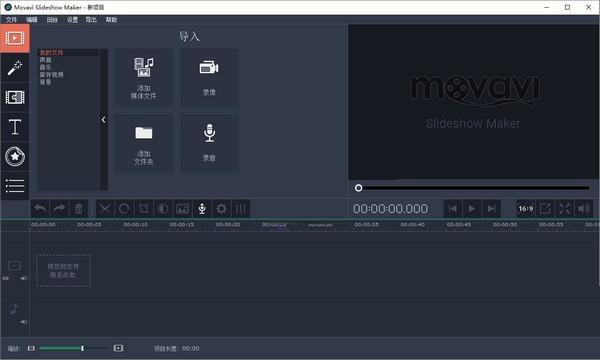The image size is (600, 360).
Task: Click the Crop tool icon
Action: 144,209
